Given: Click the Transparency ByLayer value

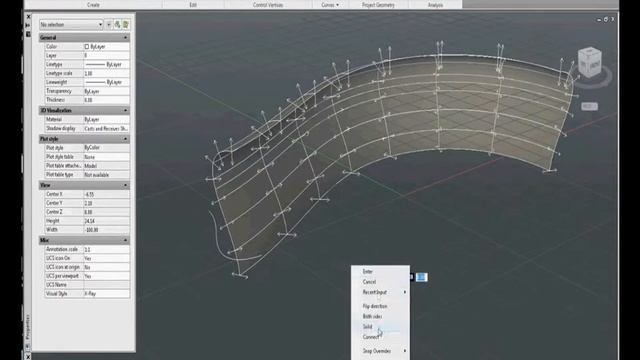Looking at the screenshot, I should [107, 91].
